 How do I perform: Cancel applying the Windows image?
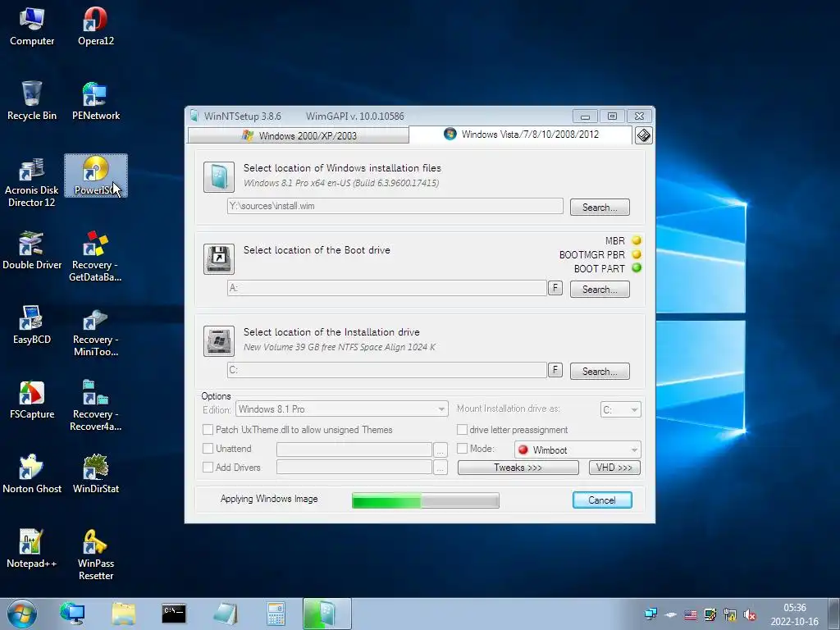[602, 500]
